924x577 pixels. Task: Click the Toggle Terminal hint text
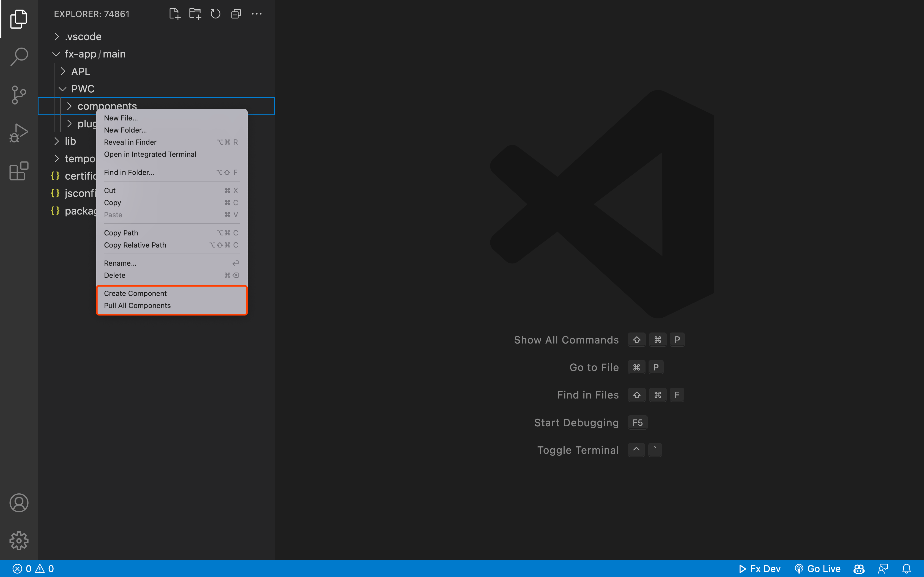click(578, 450)
